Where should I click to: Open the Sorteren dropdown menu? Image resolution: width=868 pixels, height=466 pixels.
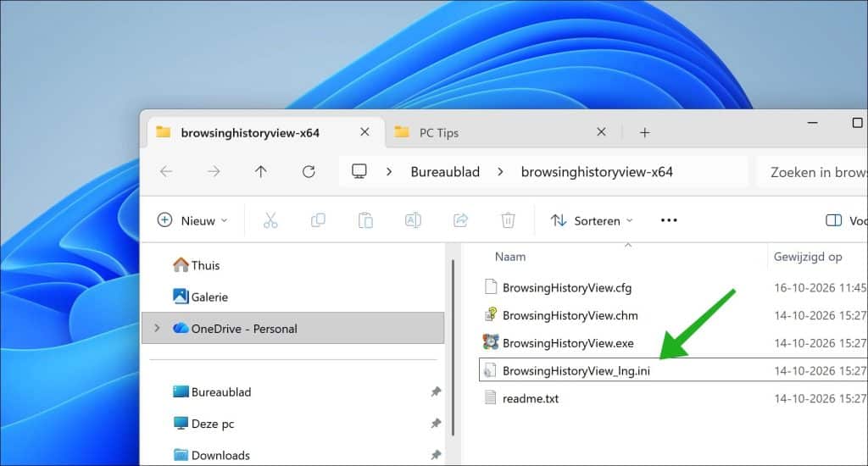tap(591, 220)
